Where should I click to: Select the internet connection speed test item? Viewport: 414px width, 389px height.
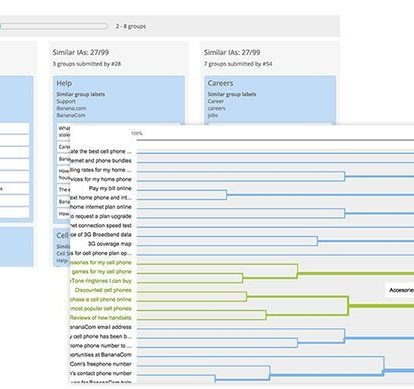click(x=101, y=226)
